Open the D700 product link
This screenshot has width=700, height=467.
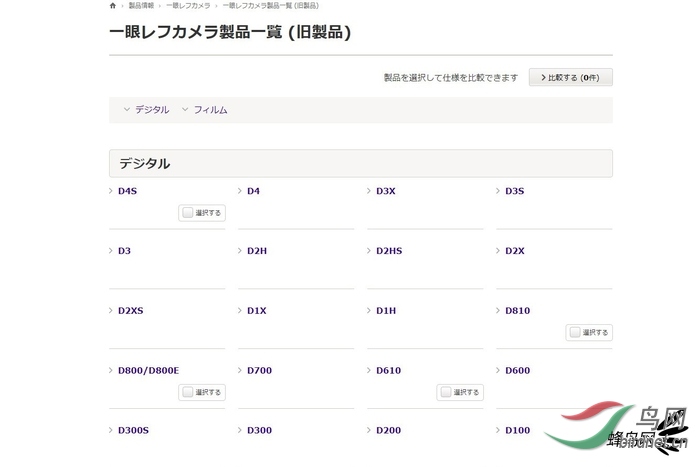point(259,371)
